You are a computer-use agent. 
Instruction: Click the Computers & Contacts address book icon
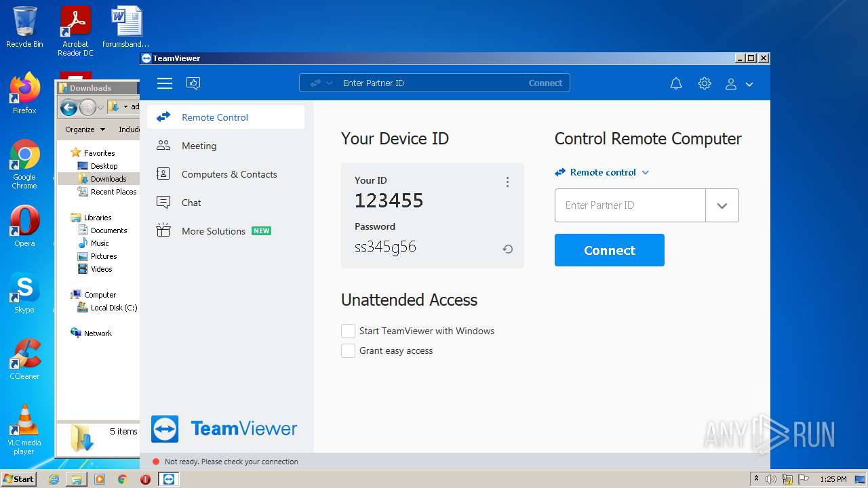163,174
